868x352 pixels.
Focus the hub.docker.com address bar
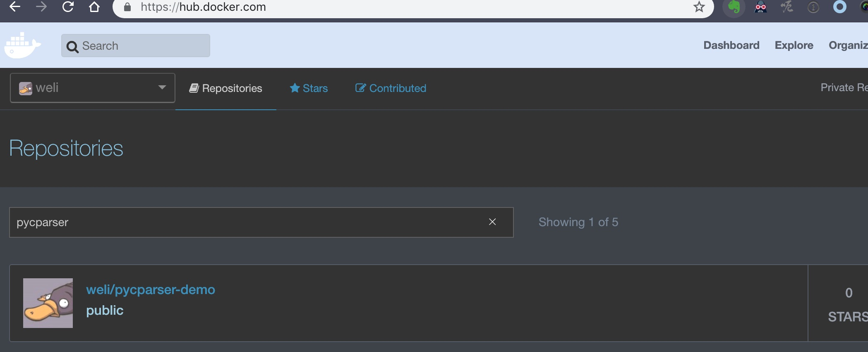pos(413,7)
